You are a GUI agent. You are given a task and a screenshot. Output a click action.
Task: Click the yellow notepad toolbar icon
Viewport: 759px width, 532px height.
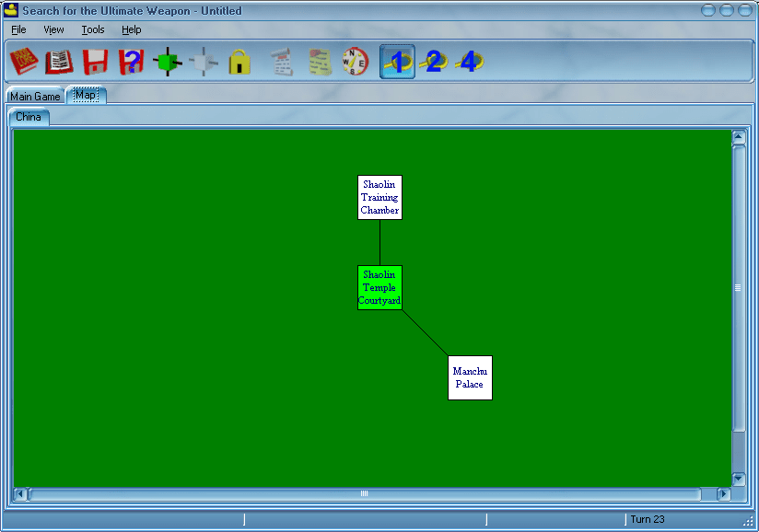pos(320,63)
